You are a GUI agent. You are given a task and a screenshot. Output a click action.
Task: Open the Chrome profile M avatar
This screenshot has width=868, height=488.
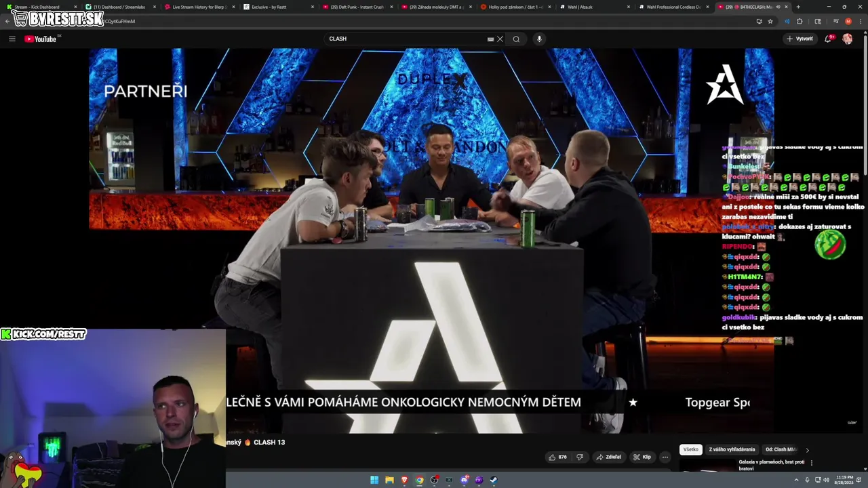coord(848,21)
